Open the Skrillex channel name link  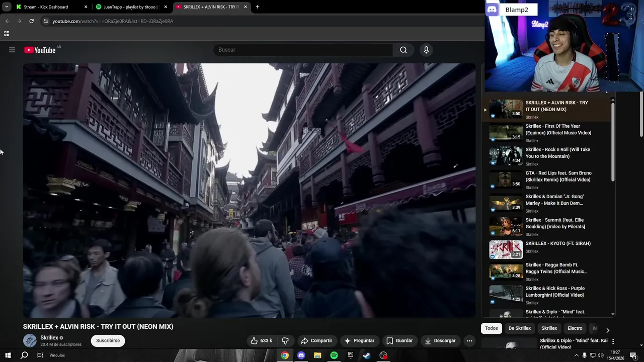49,338
